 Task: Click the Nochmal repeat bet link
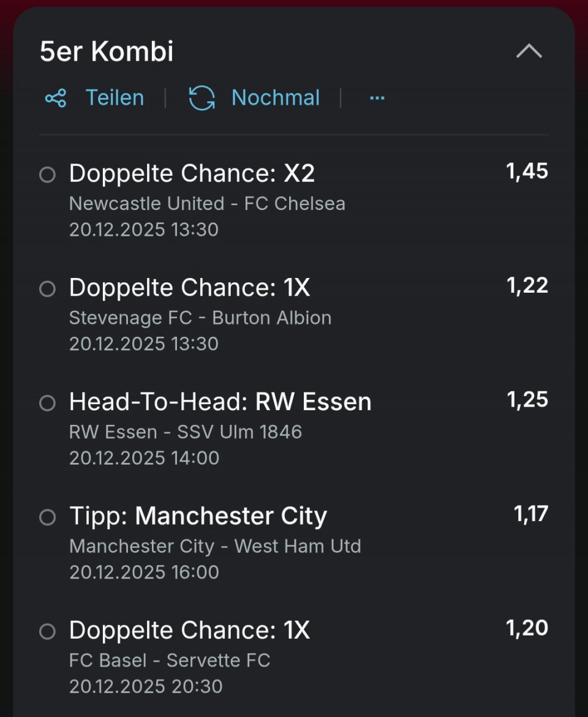point(275,98)
